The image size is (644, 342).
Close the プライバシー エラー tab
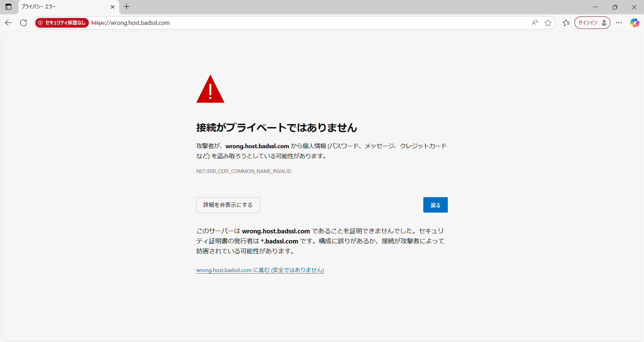(112, 7)
